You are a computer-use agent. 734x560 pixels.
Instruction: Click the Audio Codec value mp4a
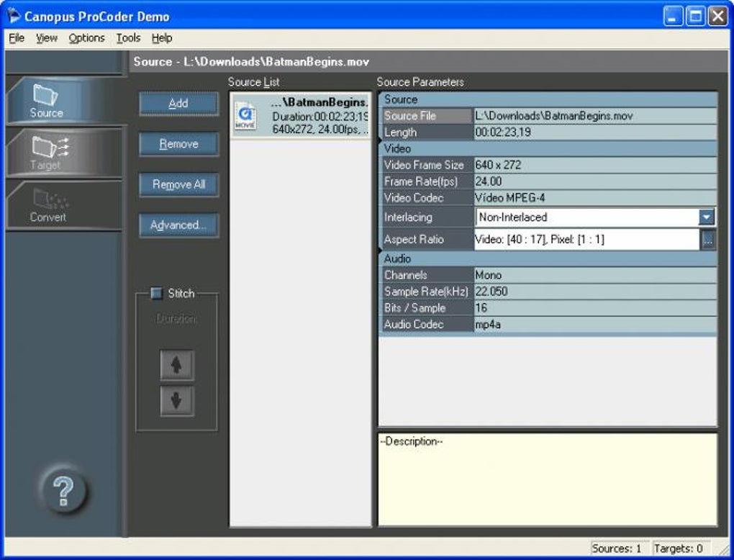click(595, 324)
